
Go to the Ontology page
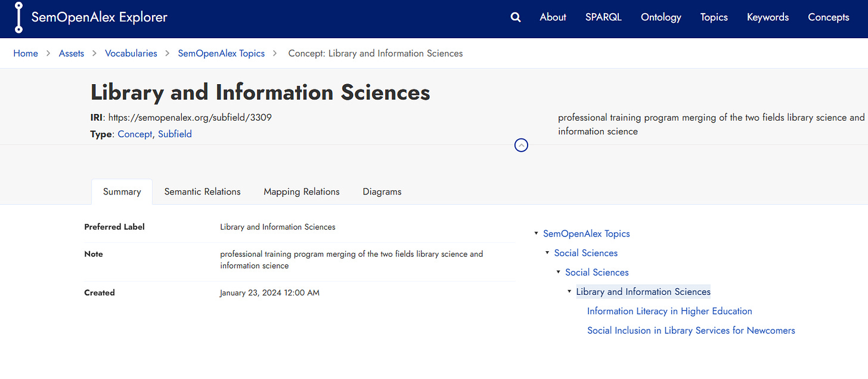coord(661,17)
